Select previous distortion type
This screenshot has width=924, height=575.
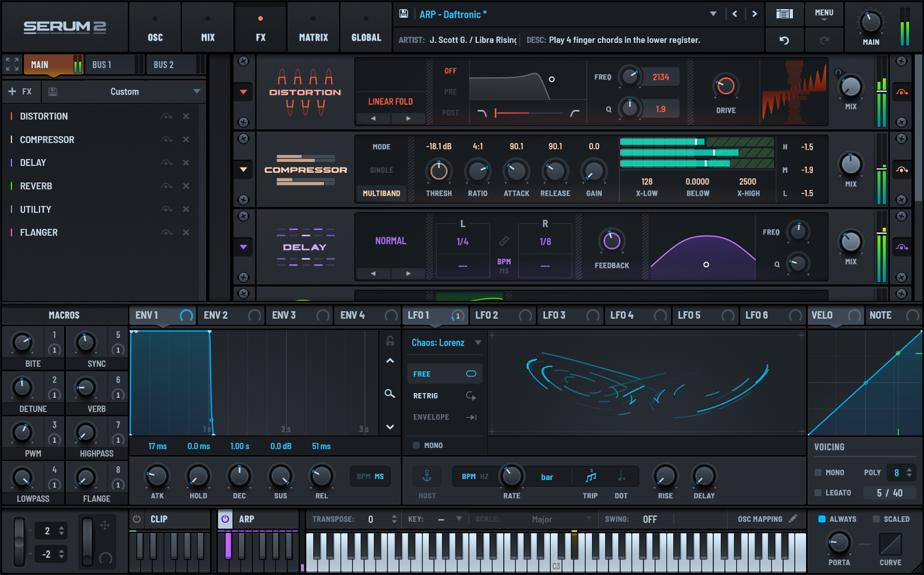point(373,118)
